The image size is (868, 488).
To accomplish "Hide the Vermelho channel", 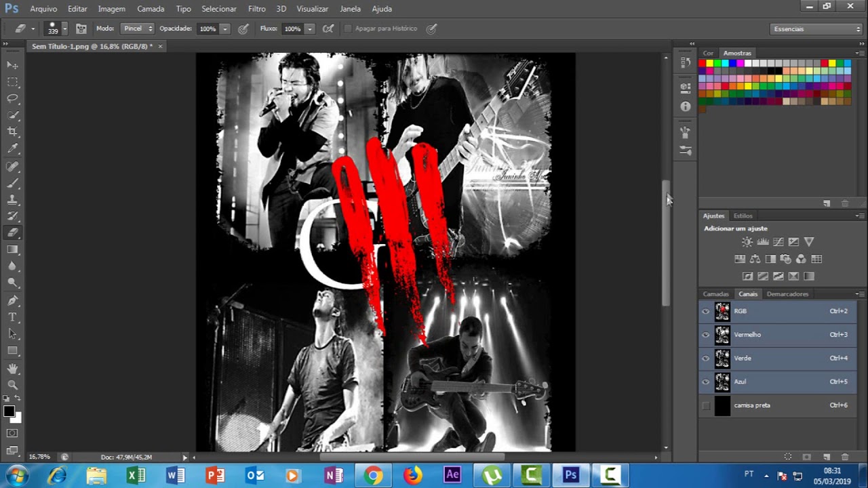I will [706, 335].
